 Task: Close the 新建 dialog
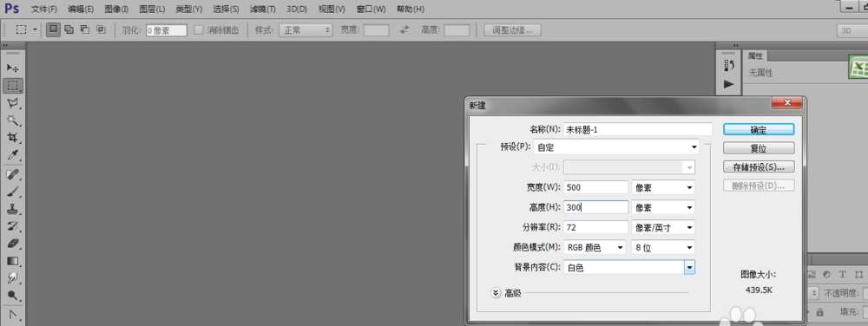786,103
